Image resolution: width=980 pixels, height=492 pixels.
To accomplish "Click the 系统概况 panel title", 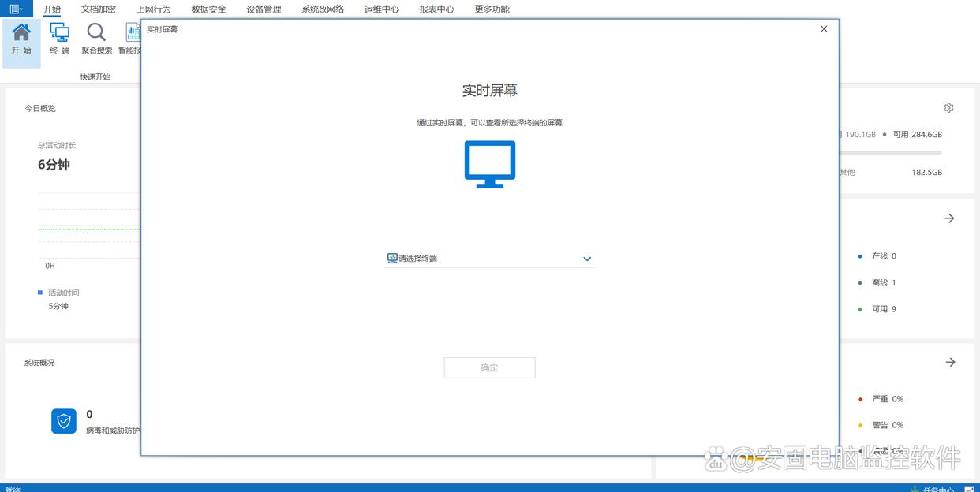I will click(x=39, y=363).
